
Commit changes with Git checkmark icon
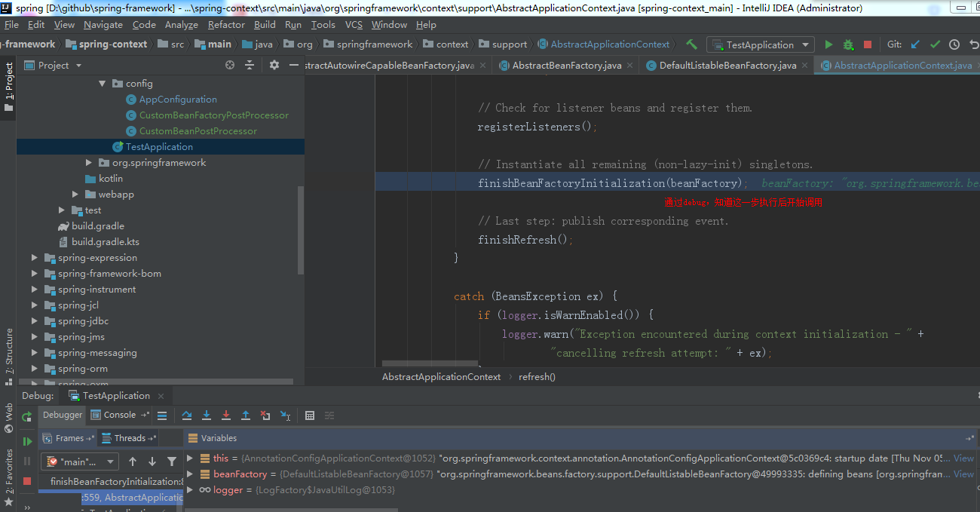click(x=935, y=44)
